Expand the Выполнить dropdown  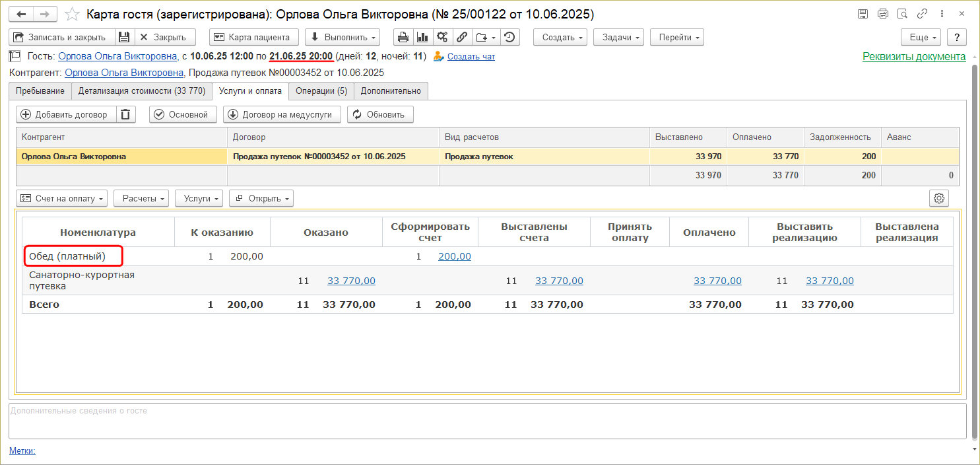pyautogui.click(x=342, y=37)
